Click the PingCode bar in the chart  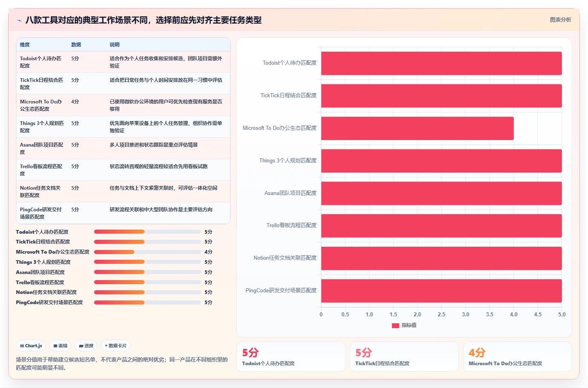click(x=441, y=291)
